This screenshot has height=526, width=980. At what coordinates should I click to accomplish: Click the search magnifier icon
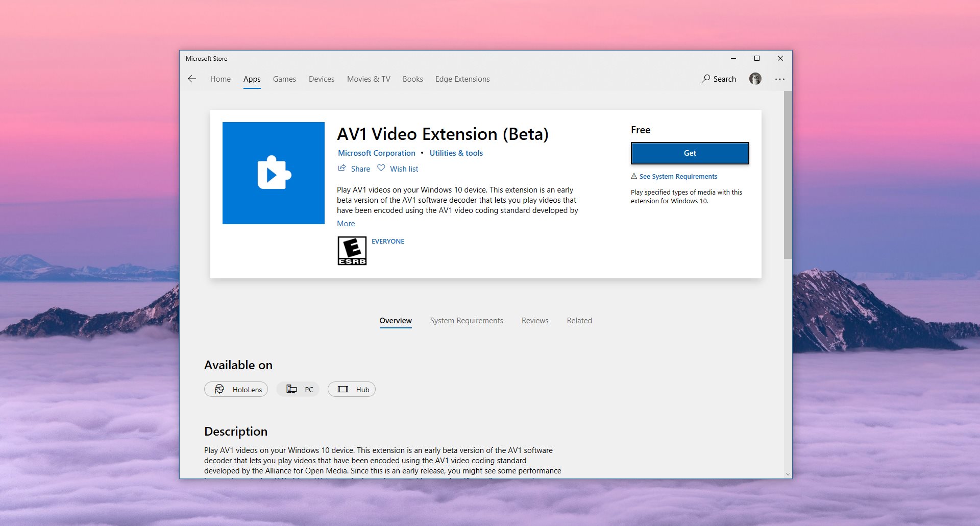706,79
